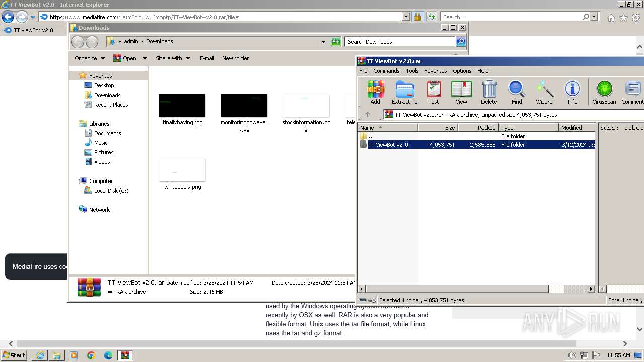Open the Commands menu in WinRAR
Viewport: 644px width, 362px height.
(386, 71)
